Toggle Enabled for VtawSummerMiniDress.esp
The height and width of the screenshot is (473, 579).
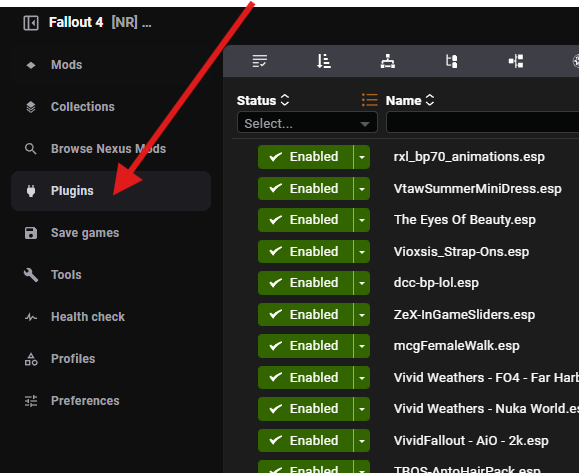coord(305,189)
